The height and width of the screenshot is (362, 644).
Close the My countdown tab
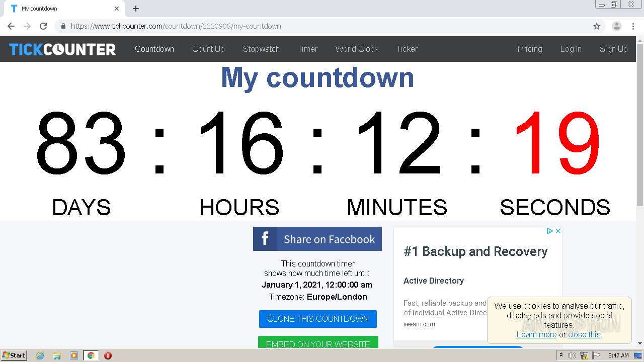pyautogui.click(x=117, y=9)
